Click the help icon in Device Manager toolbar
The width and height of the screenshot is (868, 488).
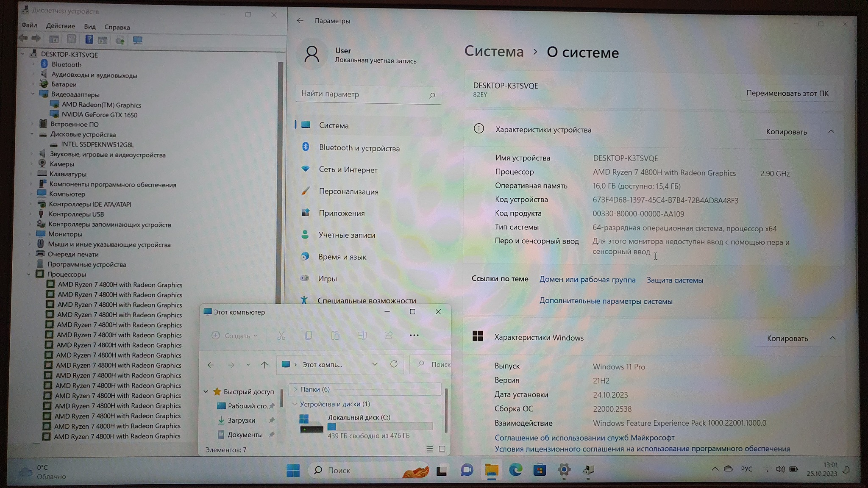click(x=89, y=40)
